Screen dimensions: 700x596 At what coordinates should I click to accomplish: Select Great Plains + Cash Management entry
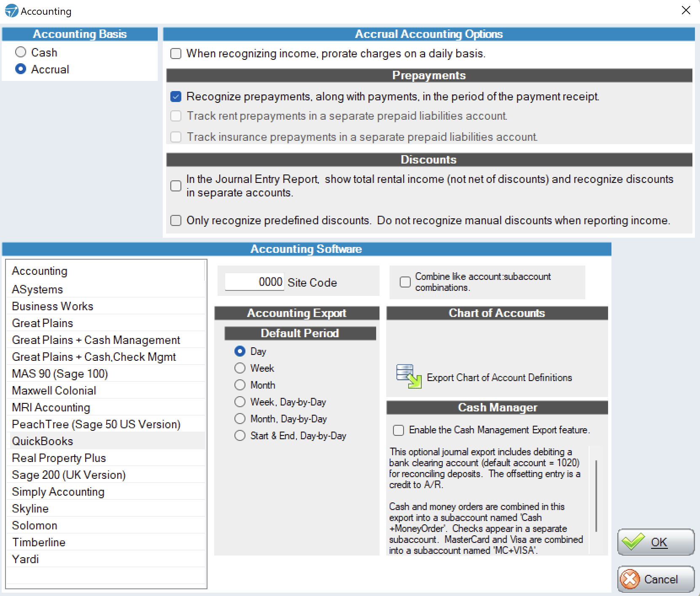point(106,340)
